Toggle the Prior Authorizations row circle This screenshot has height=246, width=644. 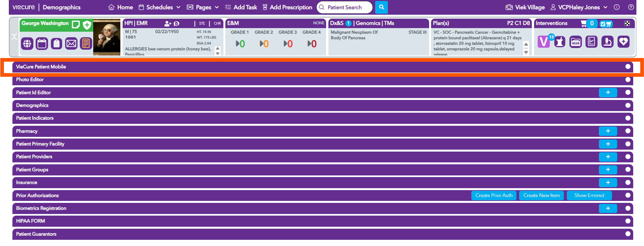click(628, 195)
